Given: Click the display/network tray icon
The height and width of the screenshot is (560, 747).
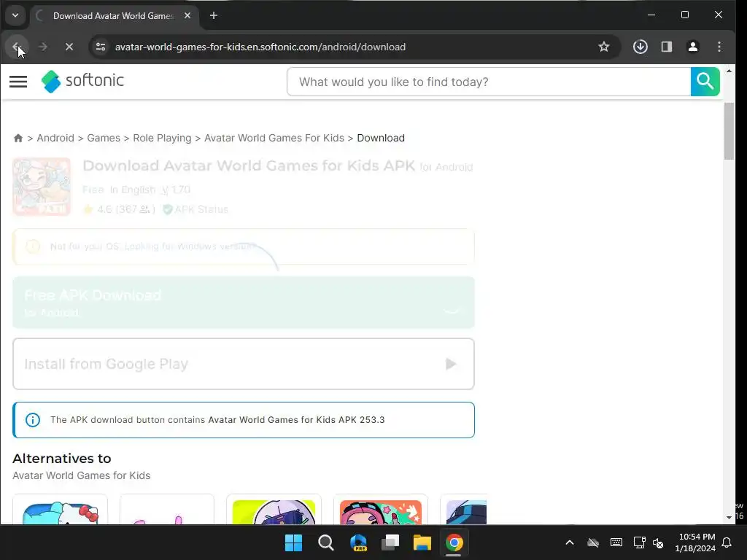Looking at the screenshot, I should pos(639,542).
